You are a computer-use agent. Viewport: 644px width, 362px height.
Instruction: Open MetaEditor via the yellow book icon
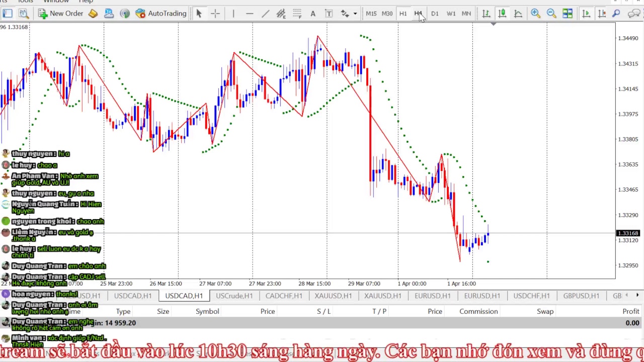click(93, 14)
